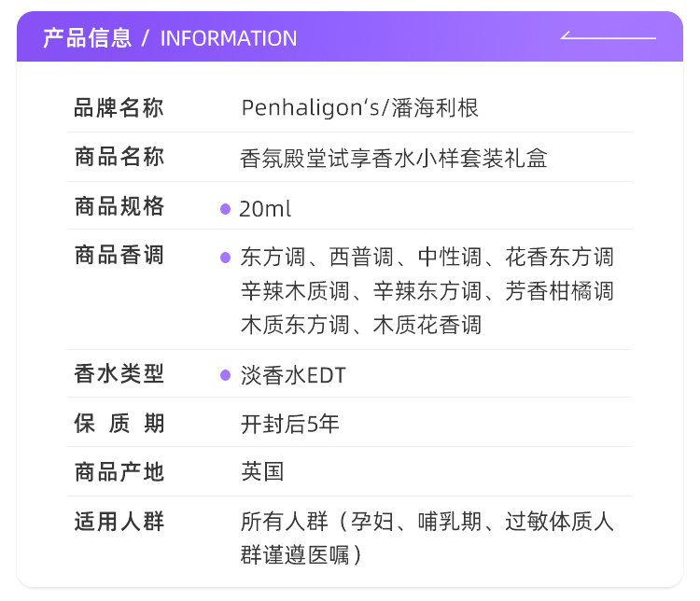This screenshot has width=700, height=601.
Task: Click the 木质东方调、木质花香调 line
Action: tap(360, 326)
